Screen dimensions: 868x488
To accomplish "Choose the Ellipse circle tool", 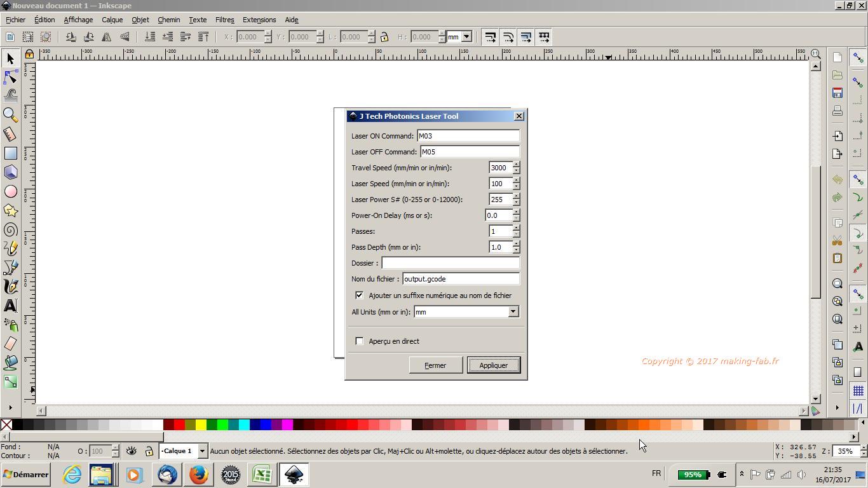I will click(10, 191).
